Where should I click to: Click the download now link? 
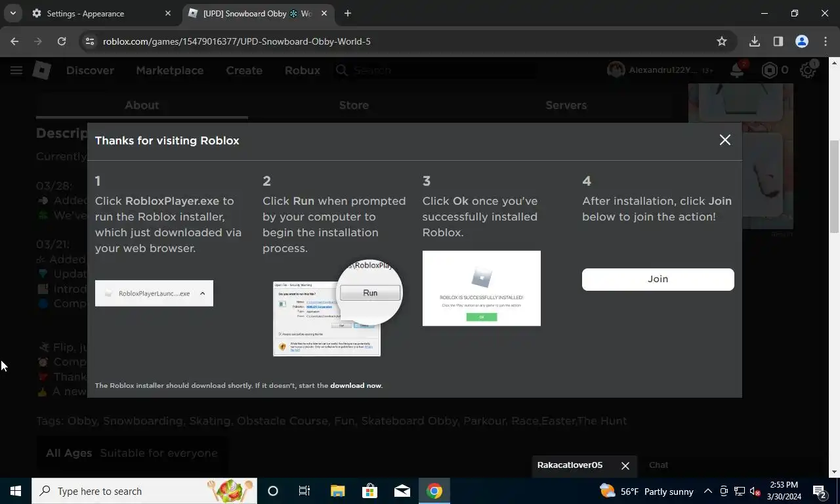[356, 385]
